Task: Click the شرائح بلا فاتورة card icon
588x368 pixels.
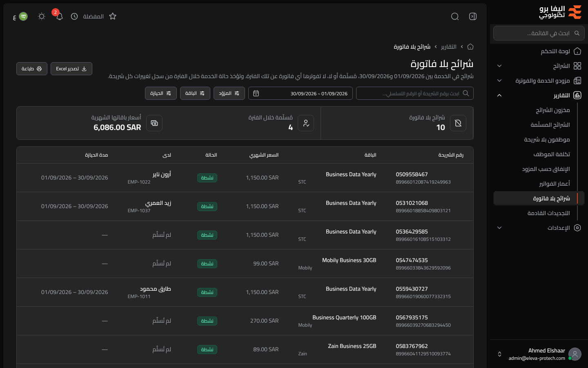Action: (x=458, y=123)
